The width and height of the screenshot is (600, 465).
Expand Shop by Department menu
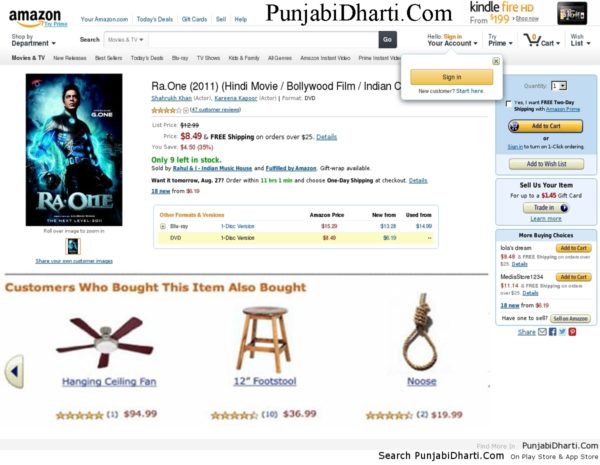(x=33, y=40)
